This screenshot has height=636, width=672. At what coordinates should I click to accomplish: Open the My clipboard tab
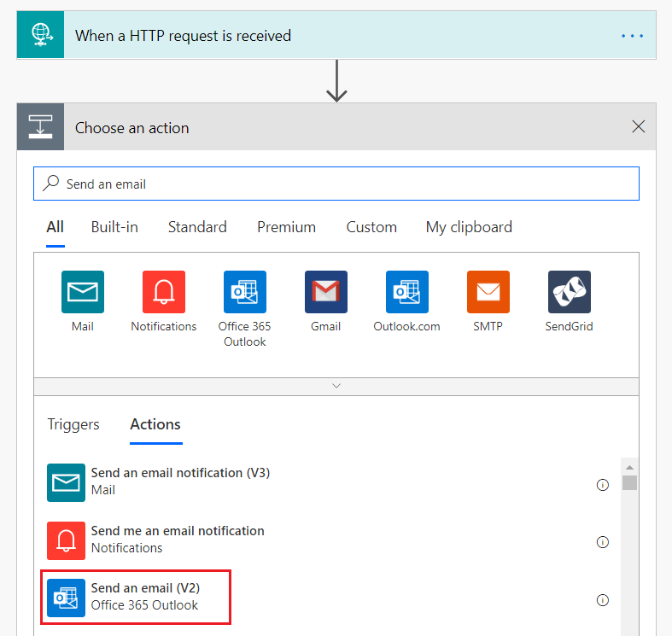pos(469,227)
